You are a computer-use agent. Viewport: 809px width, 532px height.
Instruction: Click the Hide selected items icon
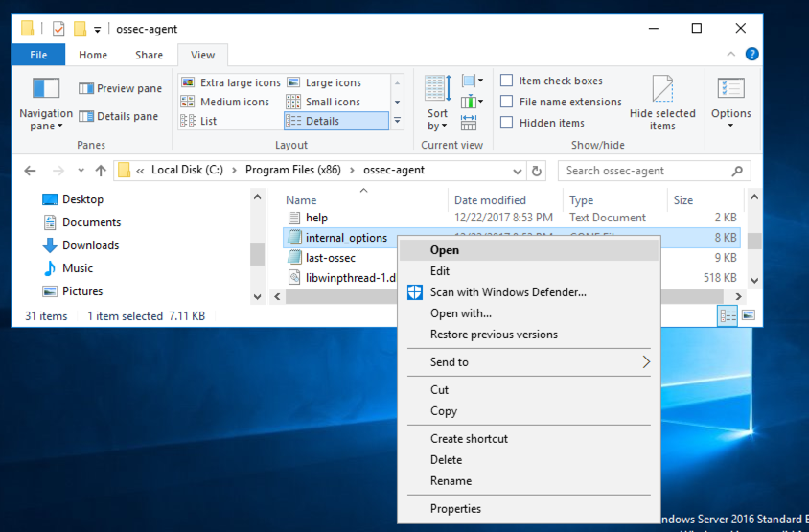point(662,90)
